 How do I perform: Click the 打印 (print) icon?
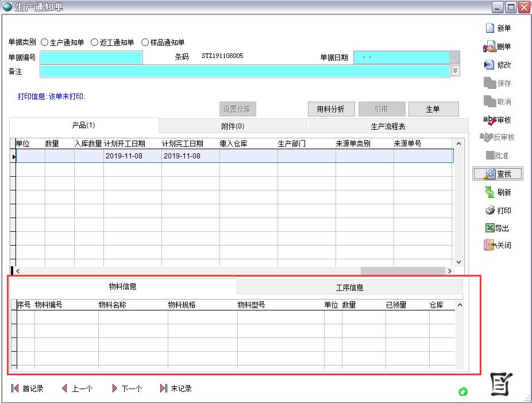point(489,211)
